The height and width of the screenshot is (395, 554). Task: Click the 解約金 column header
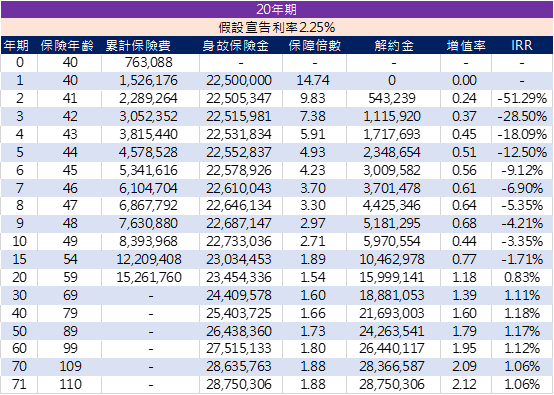(x=394, y=46)
